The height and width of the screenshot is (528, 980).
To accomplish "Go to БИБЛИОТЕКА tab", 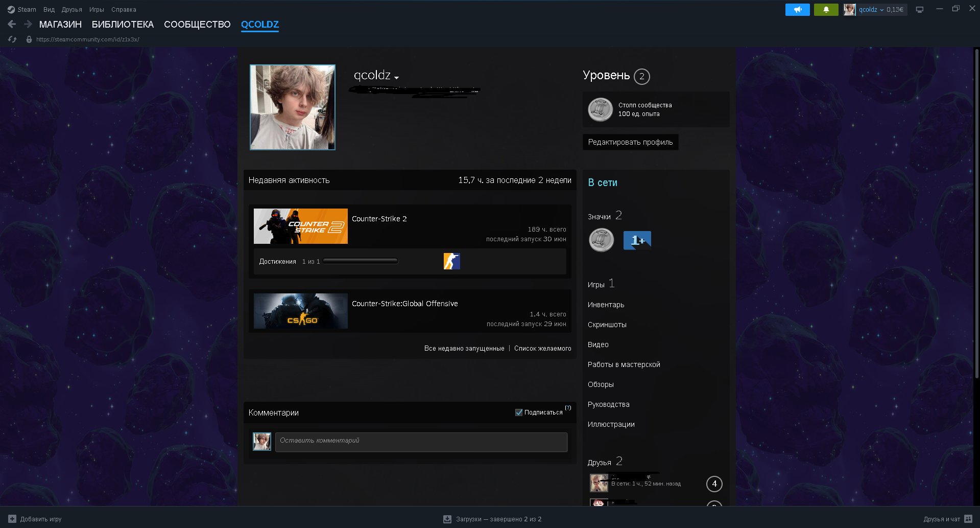I will (123, 24).
